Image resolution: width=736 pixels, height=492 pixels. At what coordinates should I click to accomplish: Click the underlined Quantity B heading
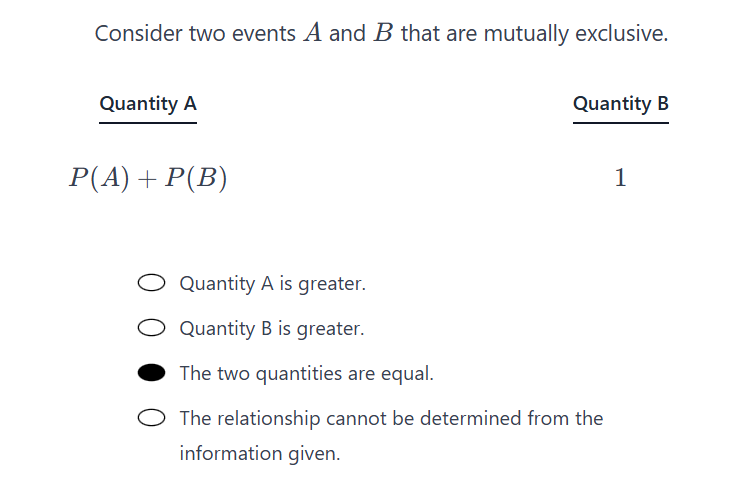[x=621, y=103]
